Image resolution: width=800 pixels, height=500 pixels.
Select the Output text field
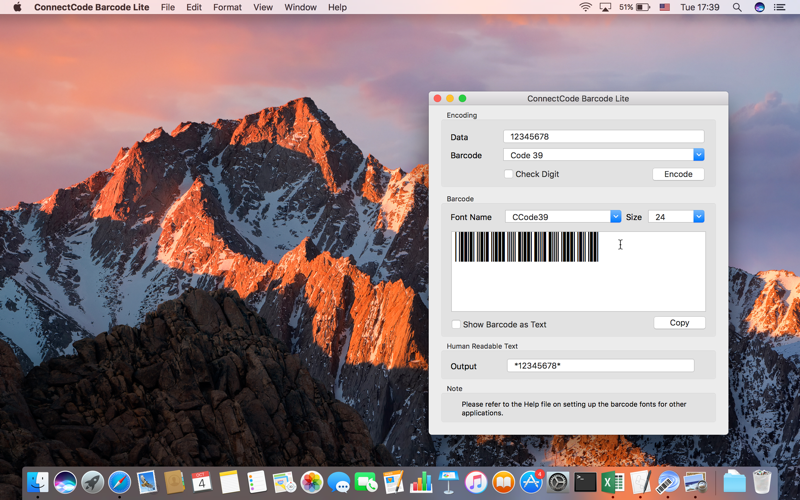coord(601,365)
